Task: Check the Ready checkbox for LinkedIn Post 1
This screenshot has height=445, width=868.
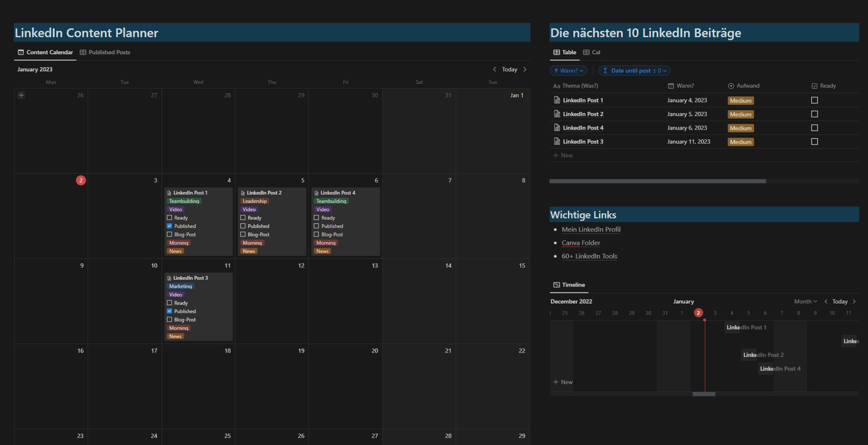Action: 814,100
